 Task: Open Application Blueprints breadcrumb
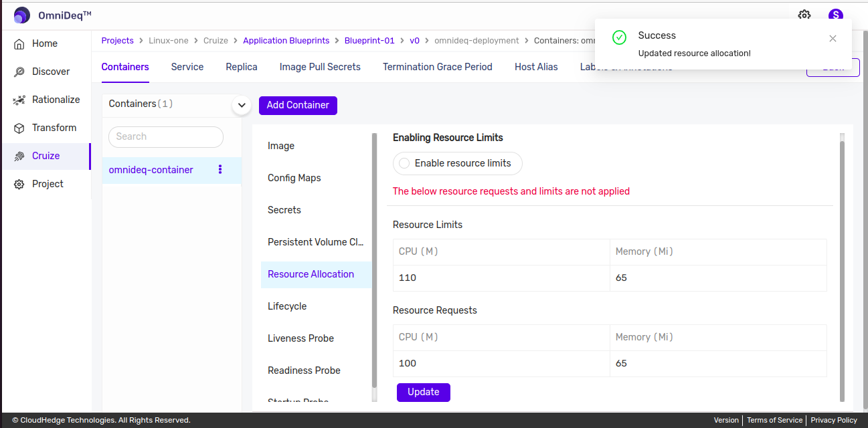pos(286,41)
